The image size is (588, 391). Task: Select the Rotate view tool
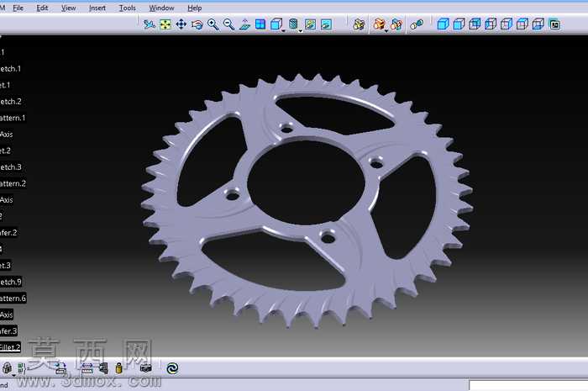[197, 24]
